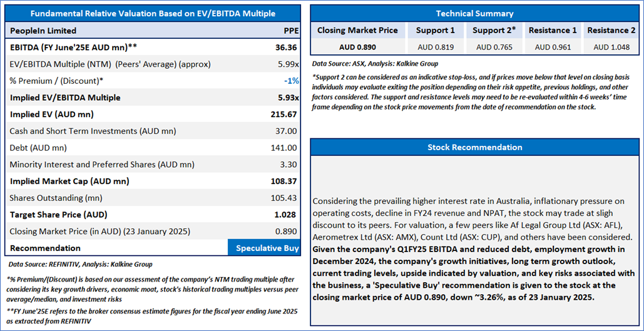Image resolution: width=644 pixels, height=331 pixels.
Task: Select the 'Debt (AUD mn)' label
Action: pyautogui.click(x=38, y=148)
